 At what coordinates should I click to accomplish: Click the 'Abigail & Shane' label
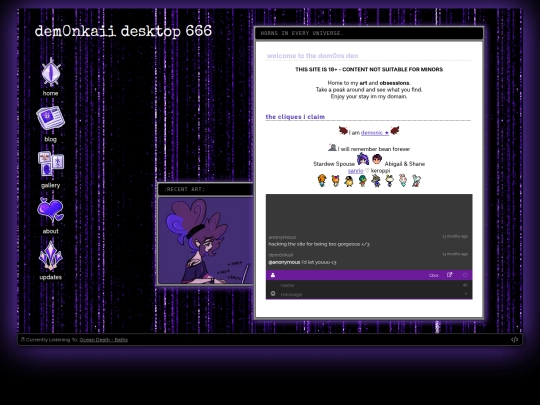coord(404,164)
